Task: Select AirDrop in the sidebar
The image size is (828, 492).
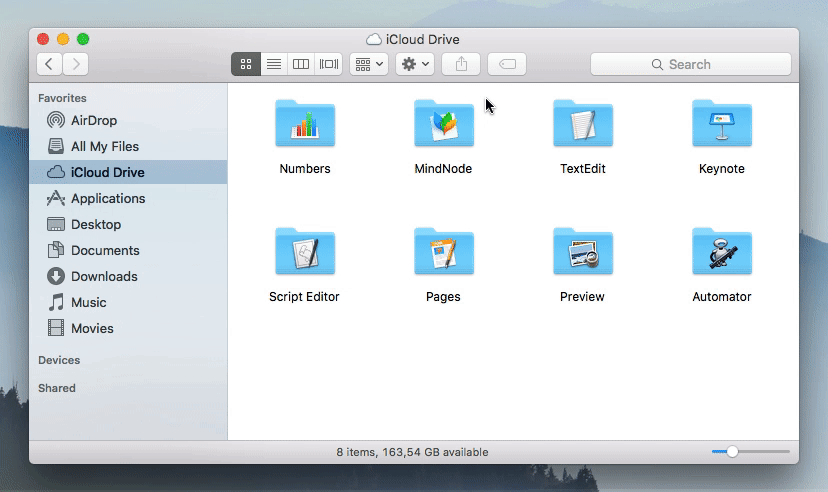Action: click(x=128, y=120)
